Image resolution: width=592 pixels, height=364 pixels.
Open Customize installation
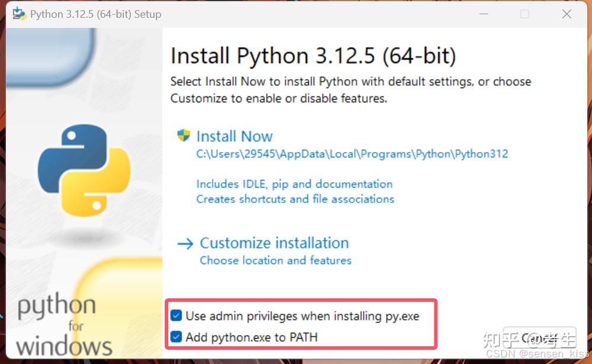[x=274, y=243]
